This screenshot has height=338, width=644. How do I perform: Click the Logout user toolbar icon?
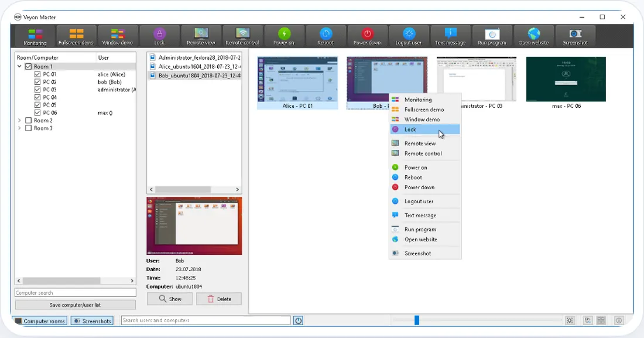(x=409, y=36)
